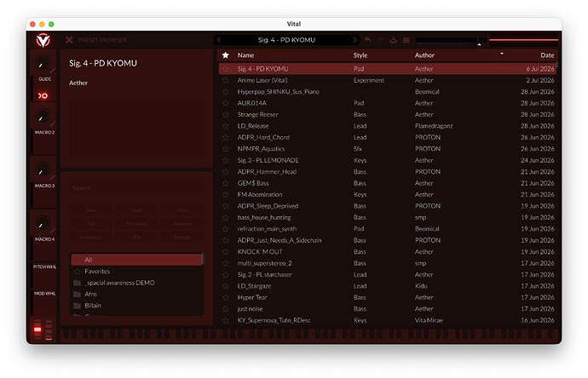The width and height of the screenshot is (588, 378).
Task: Star the Sig. 3 - PL LEMONADE preset
Action: pos(225,160)
